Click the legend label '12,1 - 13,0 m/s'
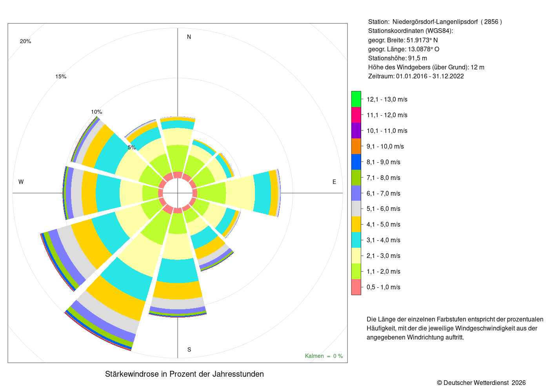549x392 pixels. [x=387, y=100]
